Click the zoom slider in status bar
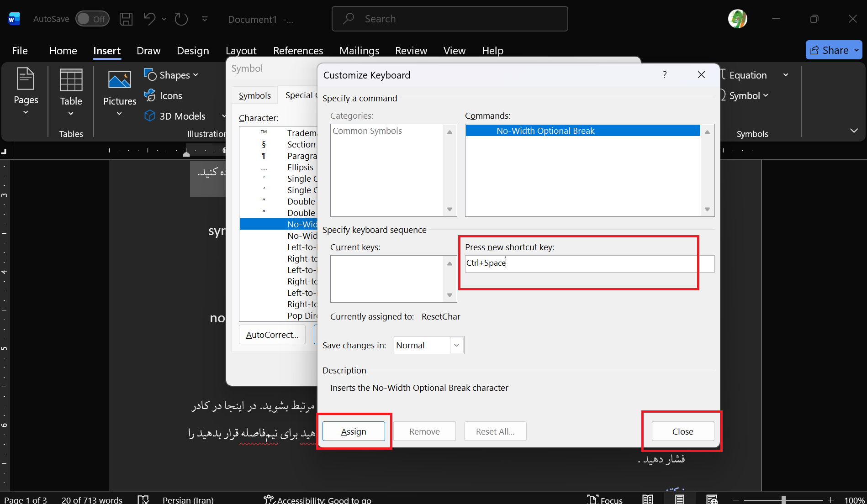867x504 pixels. 783,500
